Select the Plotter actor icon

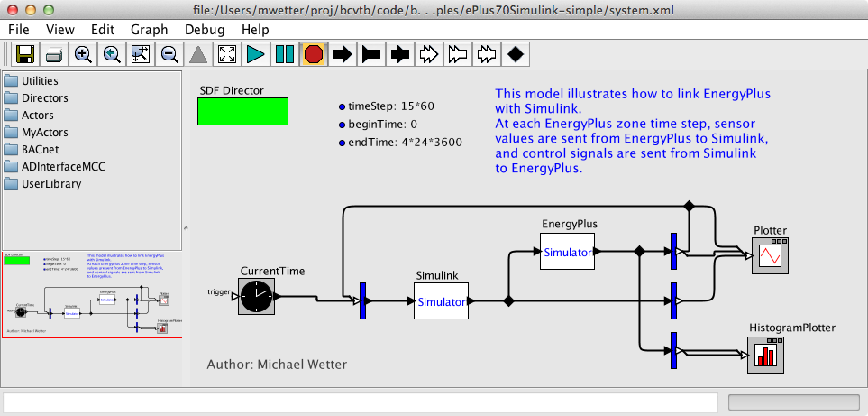pos(770,256)
